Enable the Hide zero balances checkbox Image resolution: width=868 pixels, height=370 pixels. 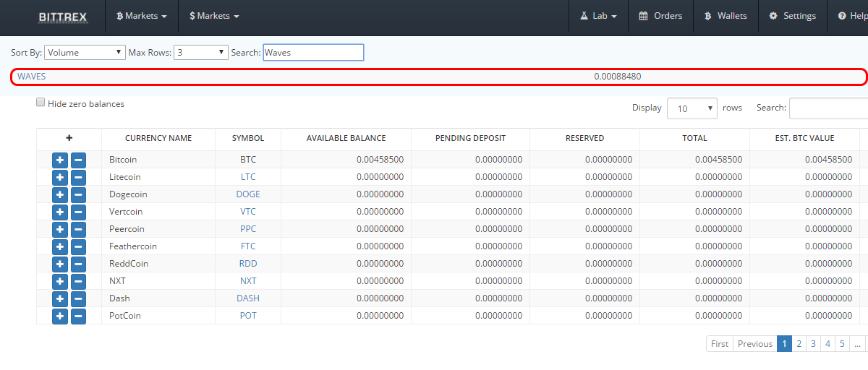[41, 103]
